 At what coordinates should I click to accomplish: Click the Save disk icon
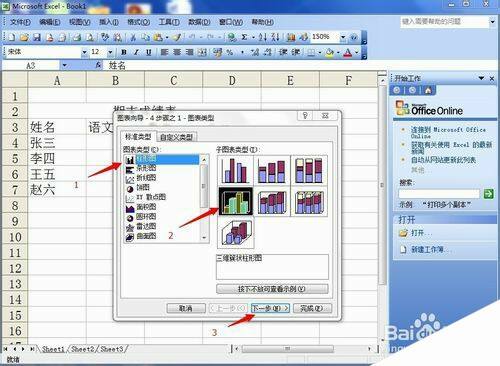37,37
